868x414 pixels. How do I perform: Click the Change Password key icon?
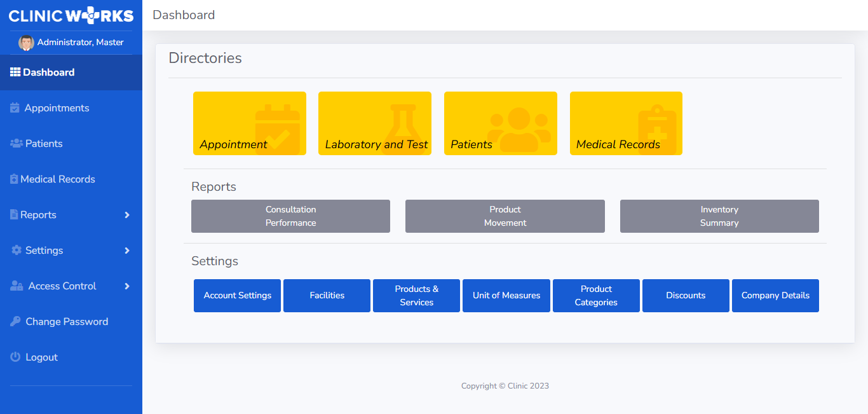click(x=15, y=322)
